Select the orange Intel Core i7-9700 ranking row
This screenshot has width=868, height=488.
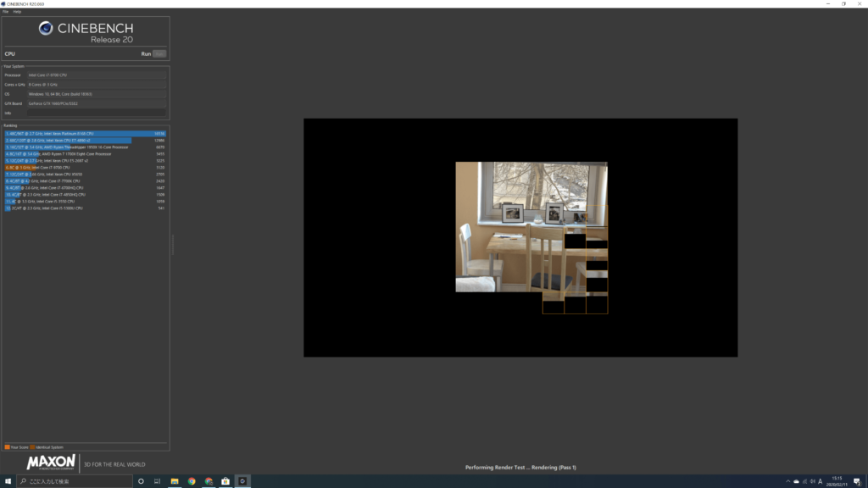[86, 168]
